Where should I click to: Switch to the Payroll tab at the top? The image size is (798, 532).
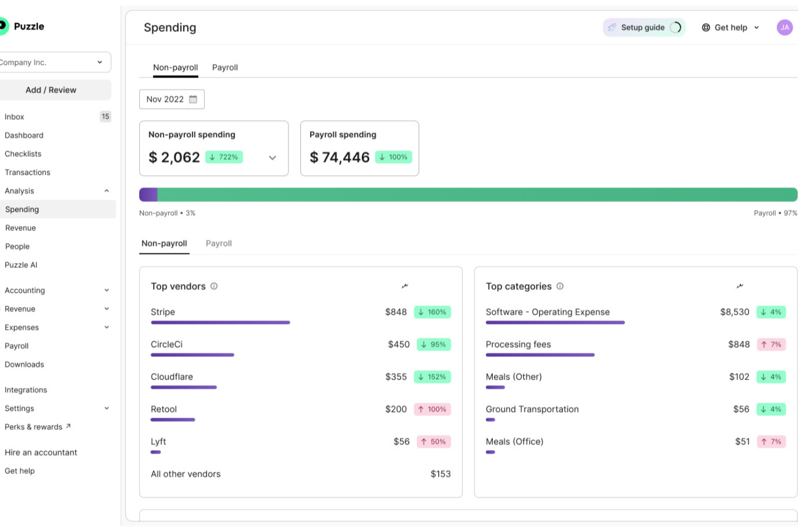coord(225,67)
